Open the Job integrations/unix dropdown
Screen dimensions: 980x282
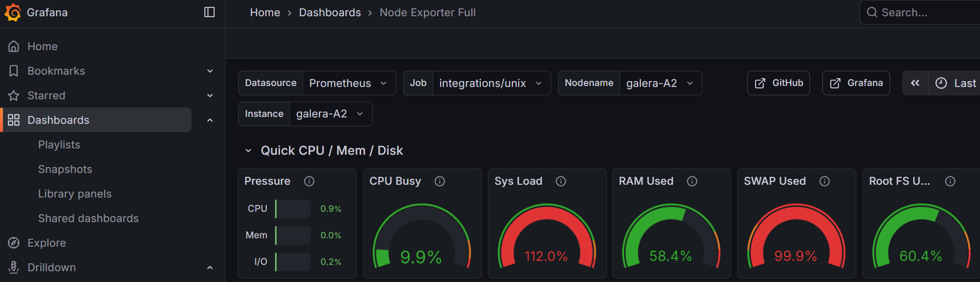point(490,83)
